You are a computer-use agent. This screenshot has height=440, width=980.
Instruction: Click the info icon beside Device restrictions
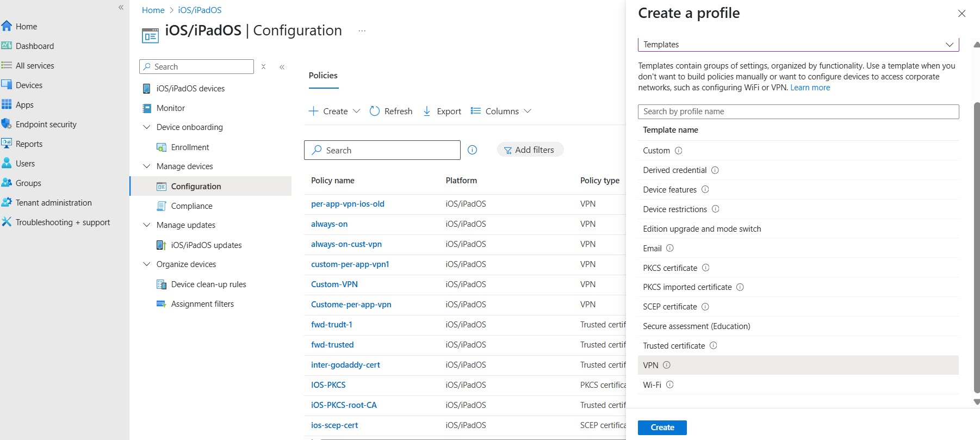pos(716,209)
